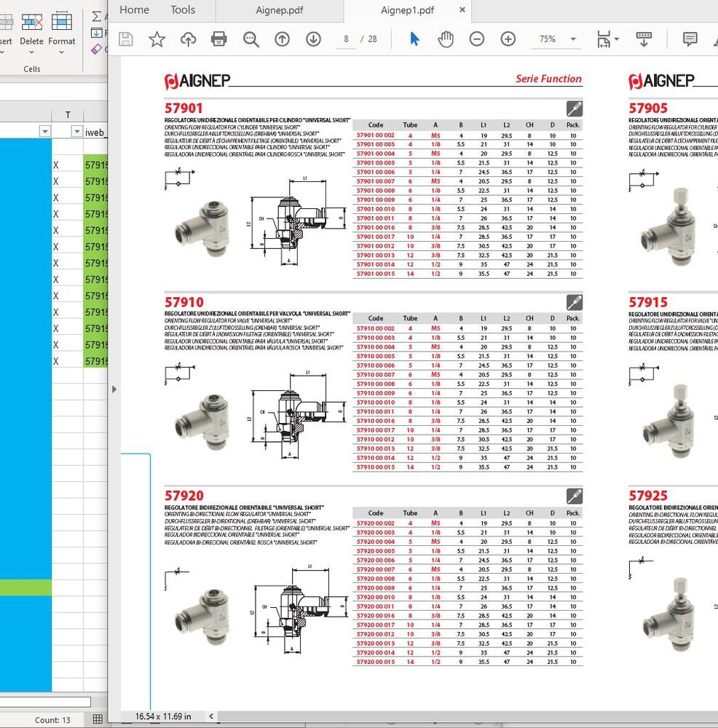
Task: Zoom out with the minus icon
Action: point(477,39)
